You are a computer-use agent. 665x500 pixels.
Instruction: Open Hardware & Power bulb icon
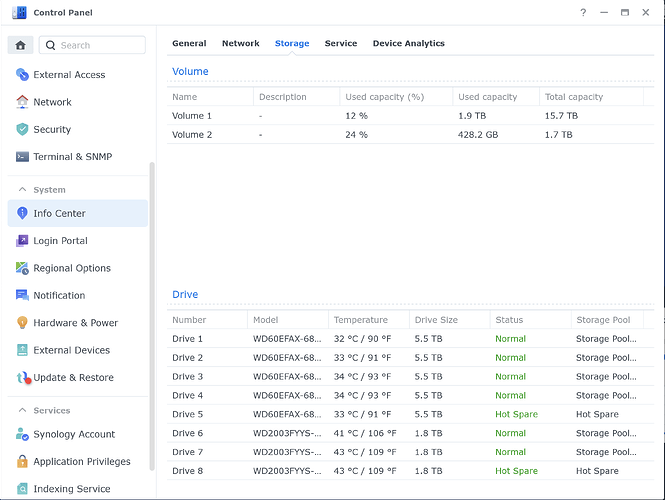point(22,323)
